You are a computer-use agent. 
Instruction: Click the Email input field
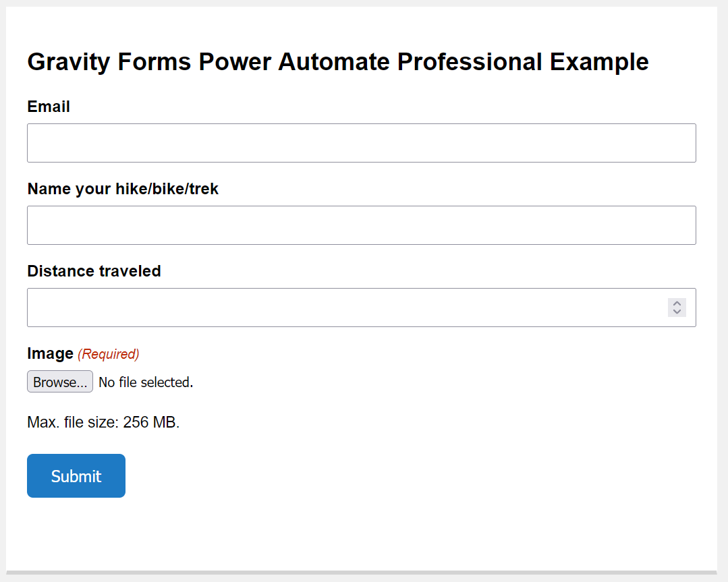tap(361, 143)
